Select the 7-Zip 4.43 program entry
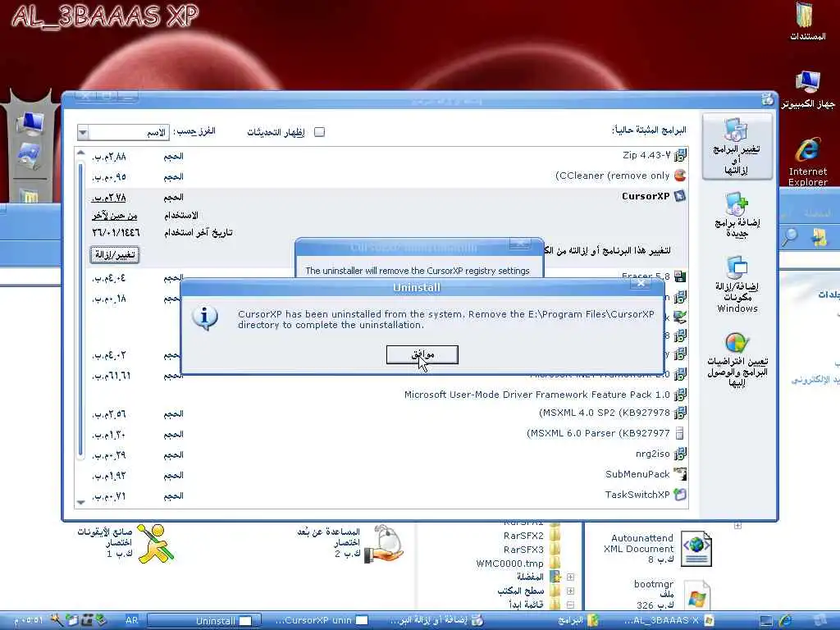 tap(646, 155)
